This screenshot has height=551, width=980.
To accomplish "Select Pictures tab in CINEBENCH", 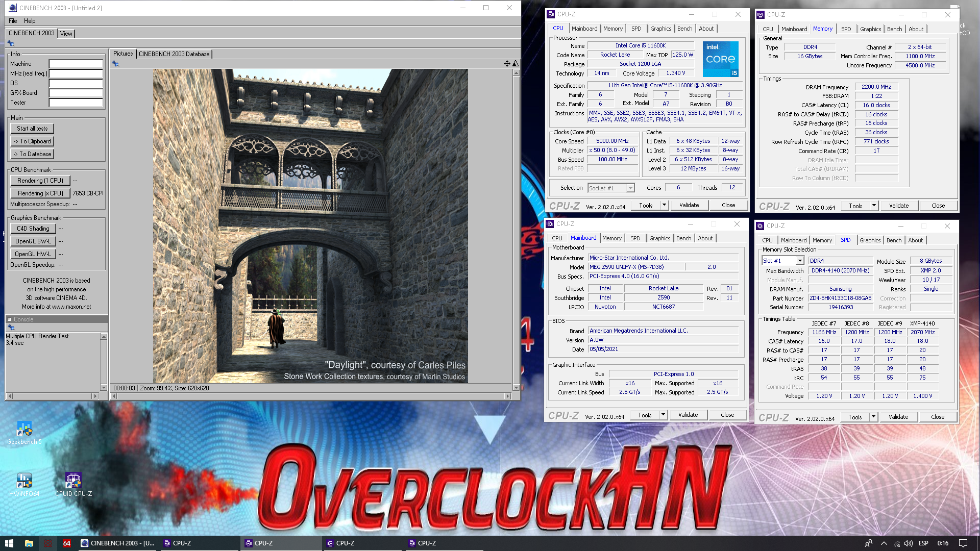I will click(x=123, y=54).
